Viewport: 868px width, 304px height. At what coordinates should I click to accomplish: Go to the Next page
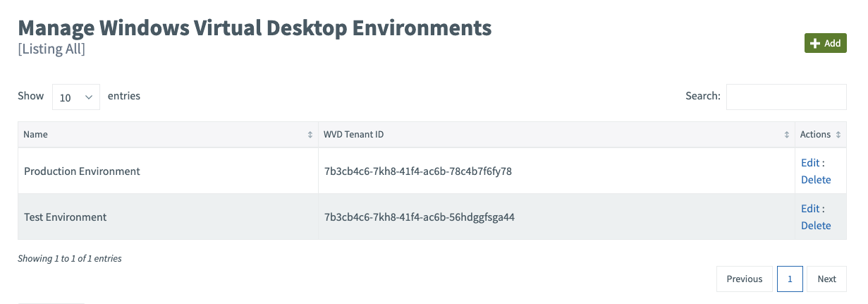click(826, 279)
